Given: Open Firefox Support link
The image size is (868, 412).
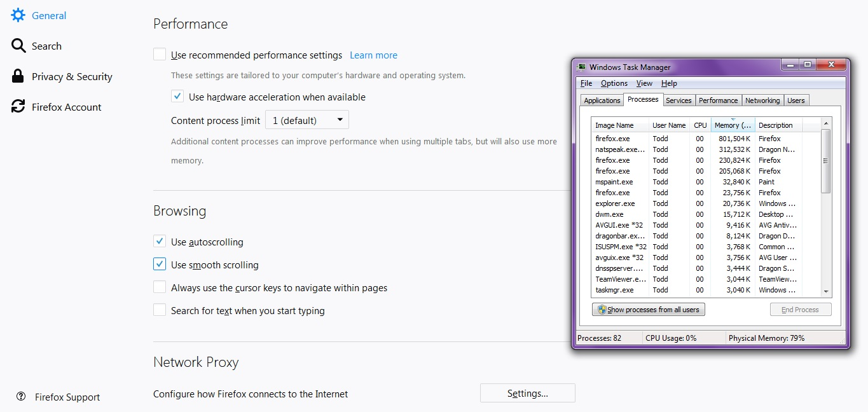Looking at the screenshot, I should (x=67, y=397).
